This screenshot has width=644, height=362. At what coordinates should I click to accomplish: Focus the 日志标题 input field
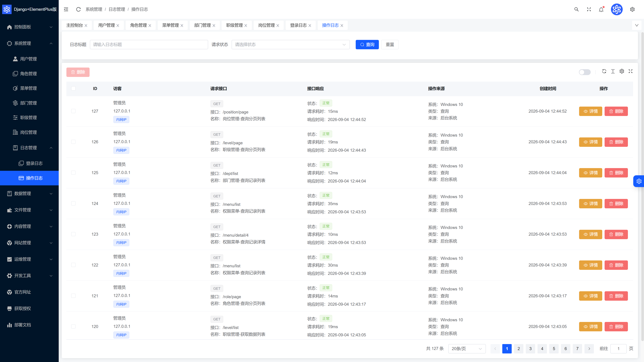(x=149, y=44)
